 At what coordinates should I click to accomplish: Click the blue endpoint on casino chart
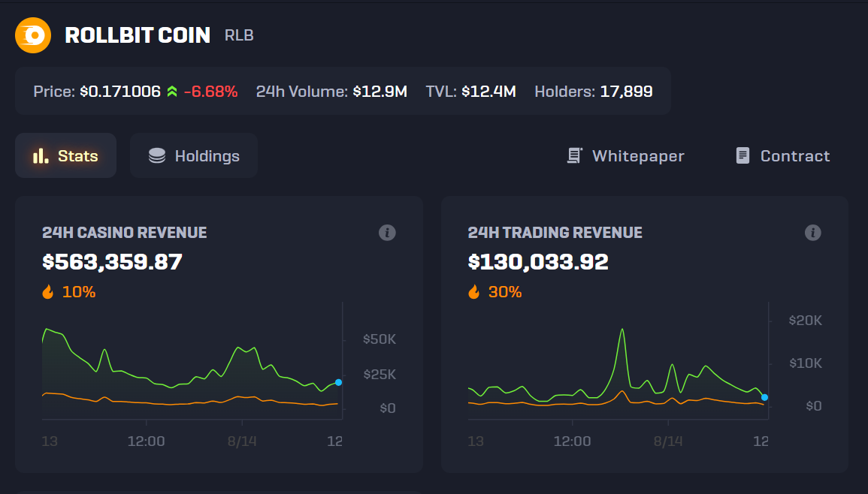(338, 382)
